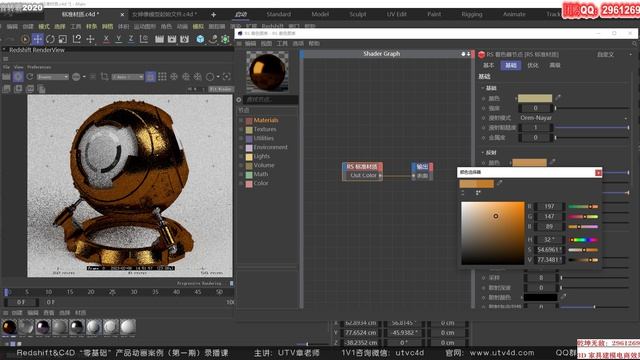
Task: Select the Volume node category
Action: click(264, 165)
